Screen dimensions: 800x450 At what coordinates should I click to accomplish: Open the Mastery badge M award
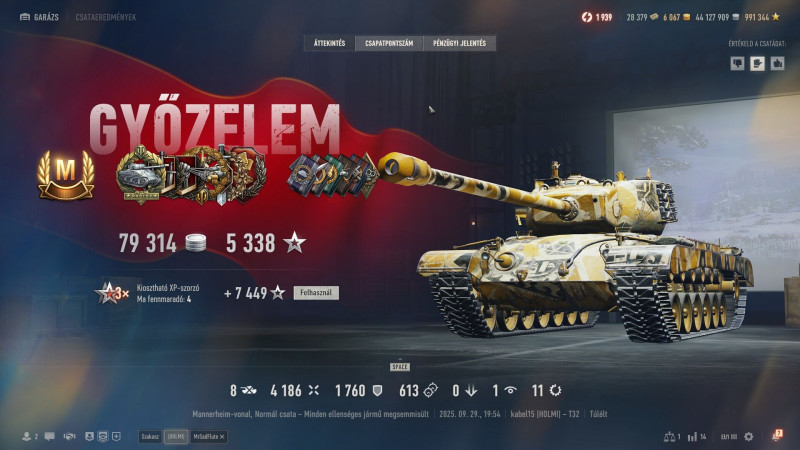click(x=66, y=174)
